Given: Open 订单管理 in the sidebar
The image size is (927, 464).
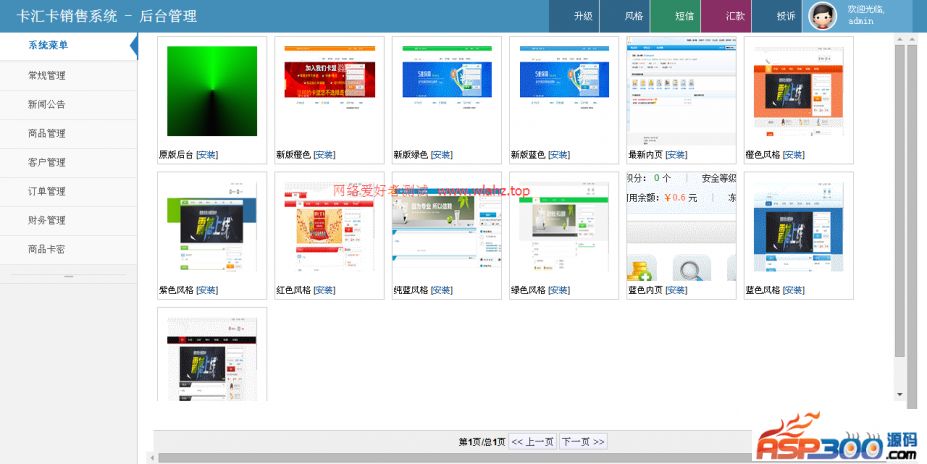Looking at the screenshot, I should pos(47,191).
